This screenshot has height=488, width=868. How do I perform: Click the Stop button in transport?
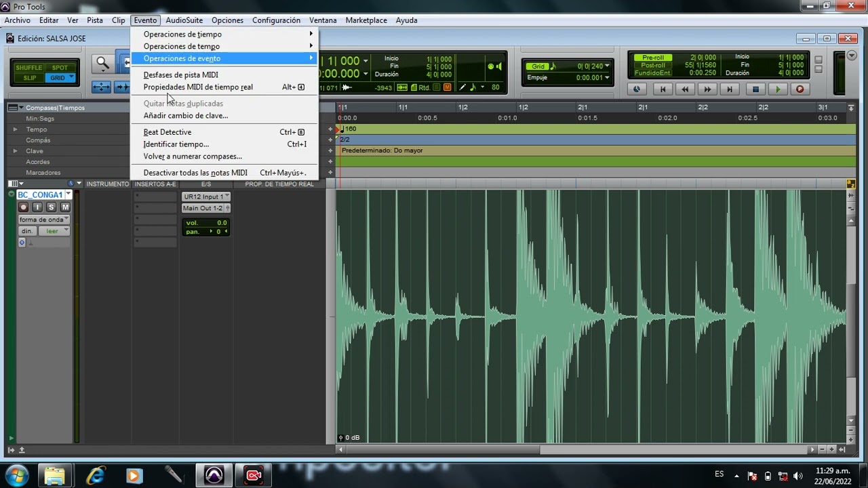[755, 89]
